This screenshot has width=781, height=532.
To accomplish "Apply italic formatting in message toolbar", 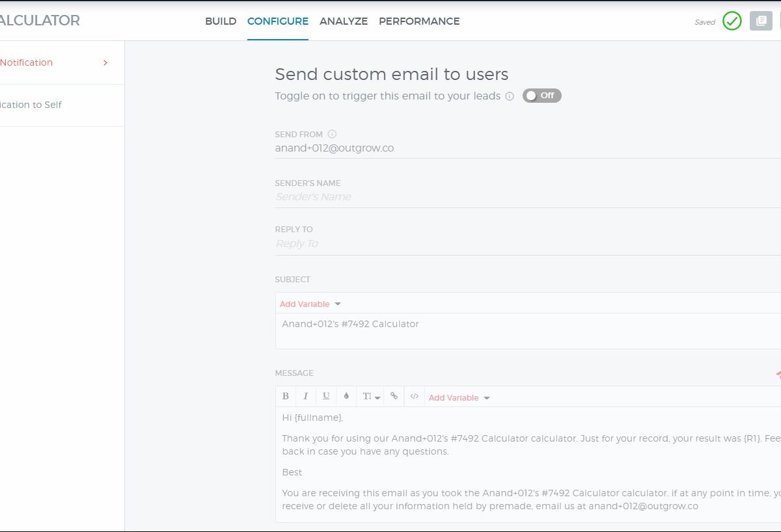I will point(305,396).
